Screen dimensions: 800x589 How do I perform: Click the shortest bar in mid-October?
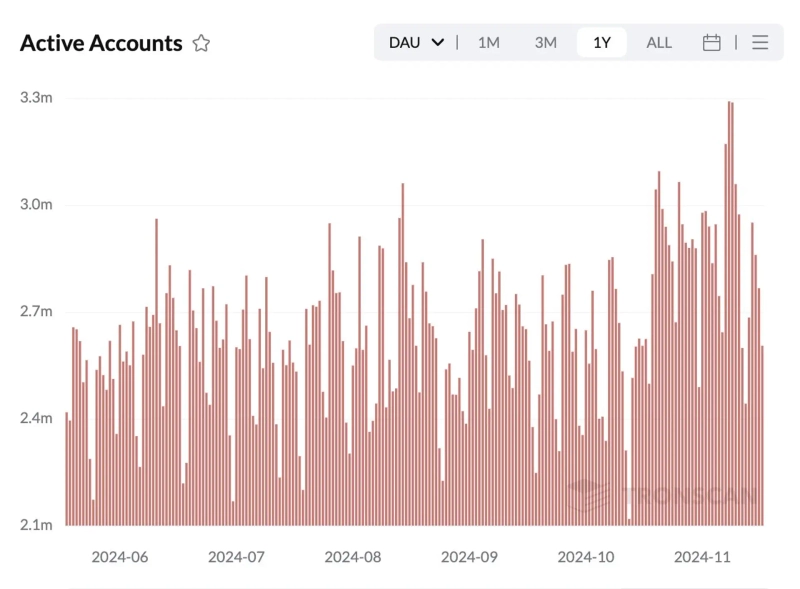[x=629, y=521]
